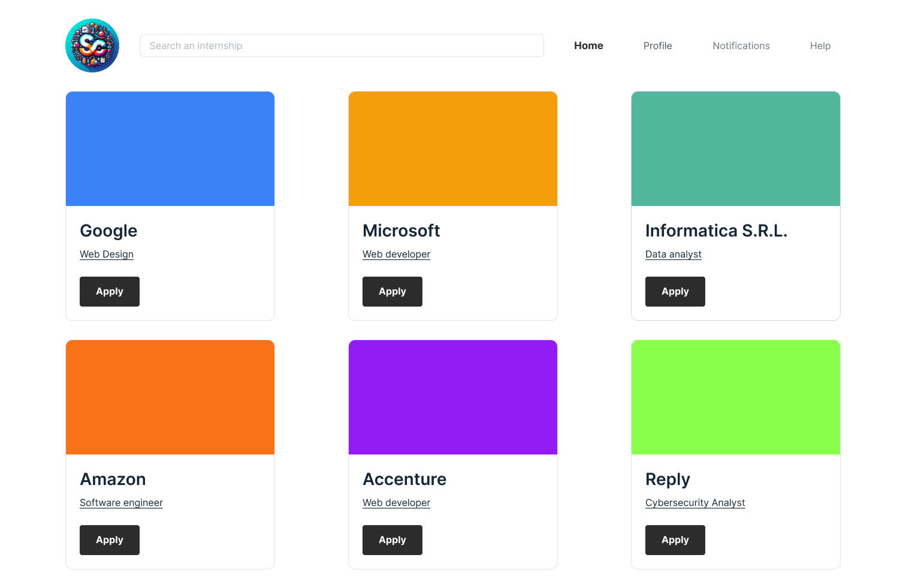Apply to the Microsoft Web developer internship

392,292
